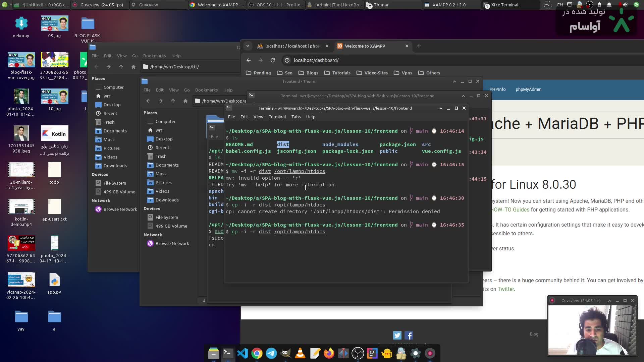Click the volume indicator in the system tray
The height and width of the screenshot is (362, 644).
pos(625,5)
